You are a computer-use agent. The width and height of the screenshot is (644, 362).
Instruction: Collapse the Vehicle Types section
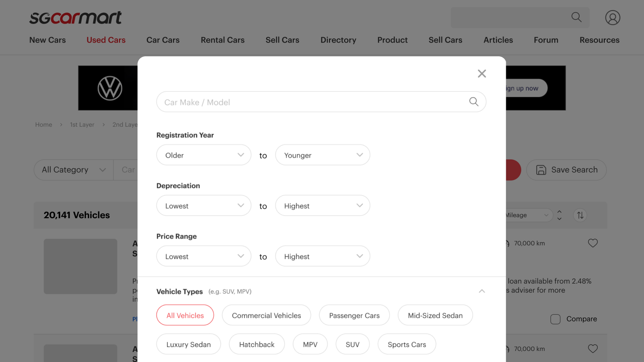click(x=482, y=291)
